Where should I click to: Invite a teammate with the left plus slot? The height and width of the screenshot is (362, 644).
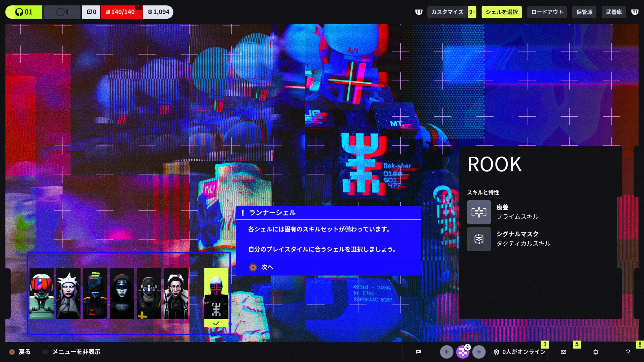pos(447,352)
